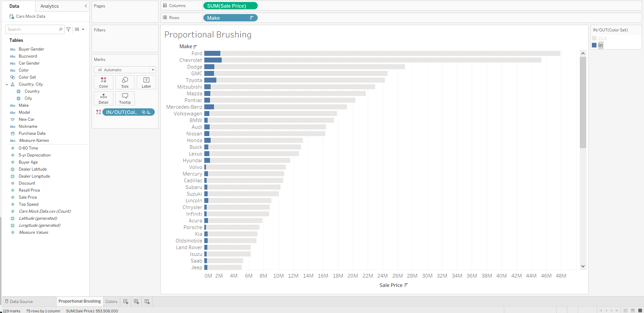Open the Make pill on Rows

(x=230, y=18)
